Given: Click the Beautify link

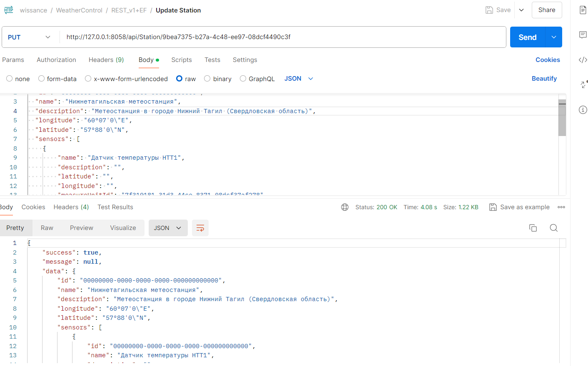Looking at the screenshot, I should click(x=544, y=79).
